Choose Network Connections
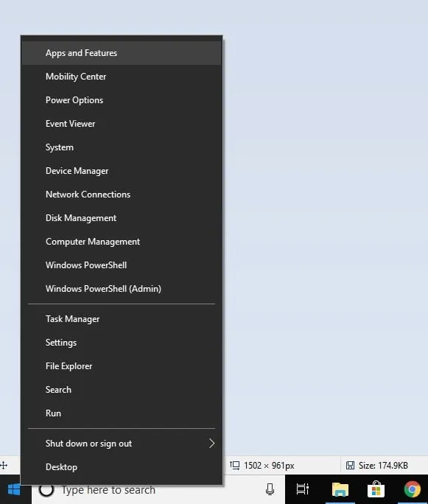The image size is (428, 504). [x=122, y=195]
